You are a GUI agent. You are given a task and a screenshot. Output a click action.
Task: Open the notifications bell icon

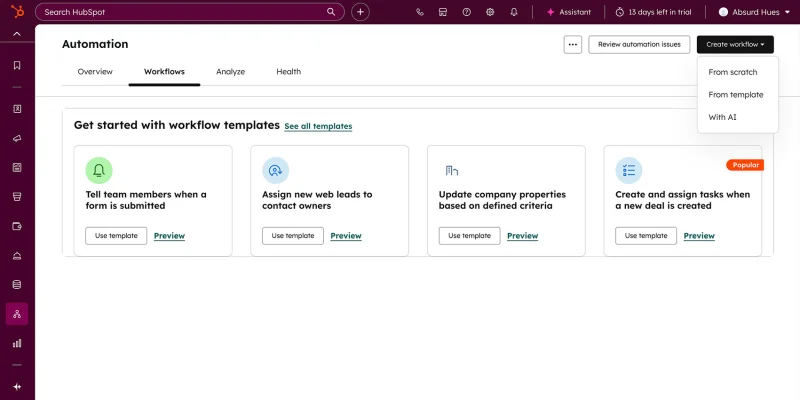click(x=514, y=12)
